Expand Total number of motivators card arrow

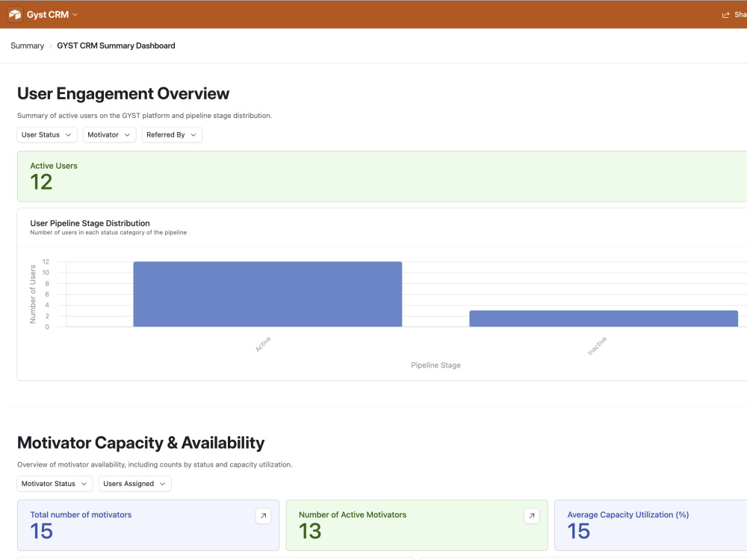click(x=263, y=516)
